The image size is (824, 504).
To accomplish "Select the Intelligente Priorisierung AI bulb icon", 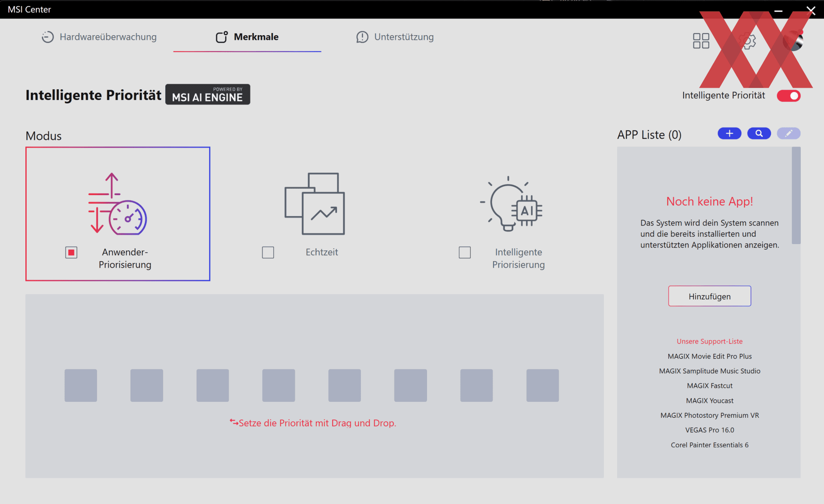I will click(x=511, y=203).
